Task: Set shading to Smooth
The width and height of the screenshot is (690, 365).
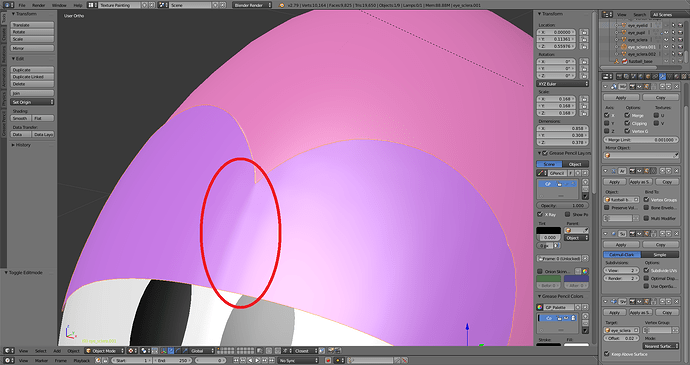Action: [21, 118]
